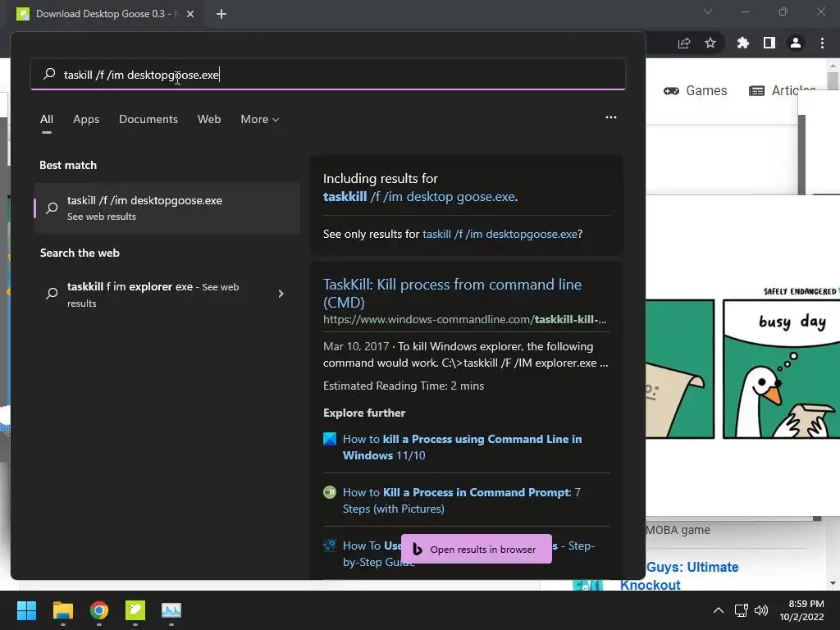The width and height of the screenshot is (840, 630).
Task: Open How to kill a Process using Command Line link
Action: [462, 447]
